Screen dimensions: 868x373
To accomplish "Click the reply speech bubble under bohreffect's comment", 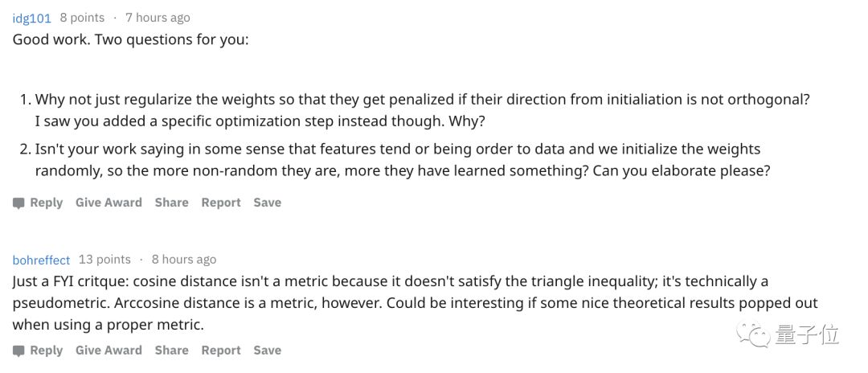I will (18, 351).
